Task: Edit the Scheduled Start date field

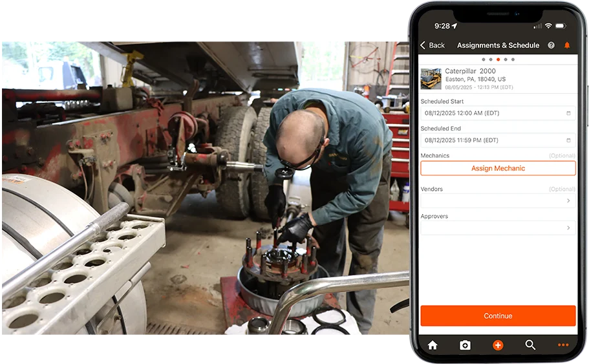Action: pos(498,113)
